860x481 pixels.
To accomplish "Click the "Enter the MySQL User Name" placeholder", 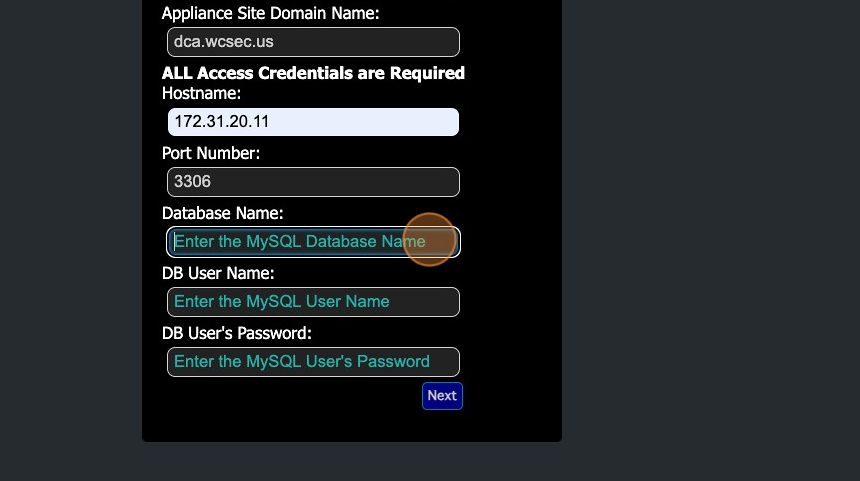I will pyautogui.click(x=281, y=302).
